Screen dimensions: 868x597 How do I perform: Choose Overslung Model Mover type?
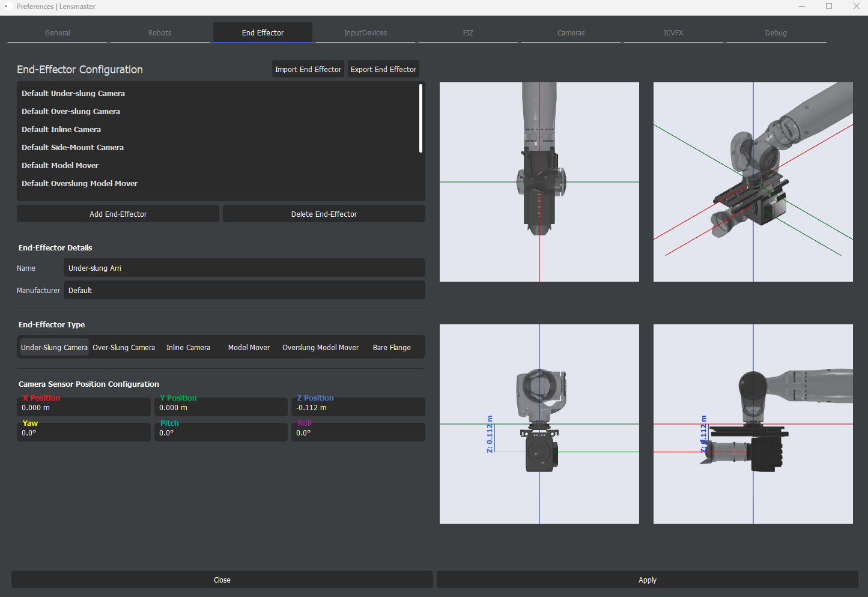[320, 347]
